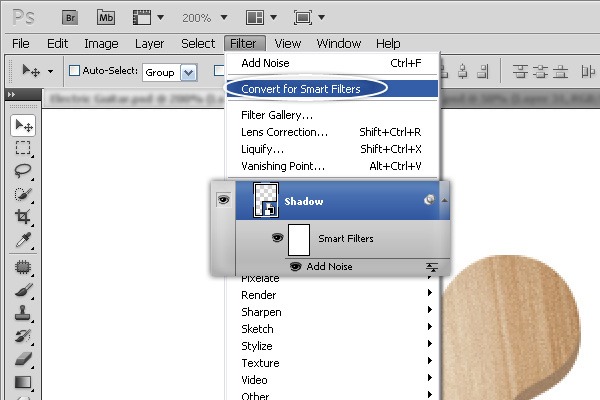Open Add Noise blending options icon

point(432,267)
